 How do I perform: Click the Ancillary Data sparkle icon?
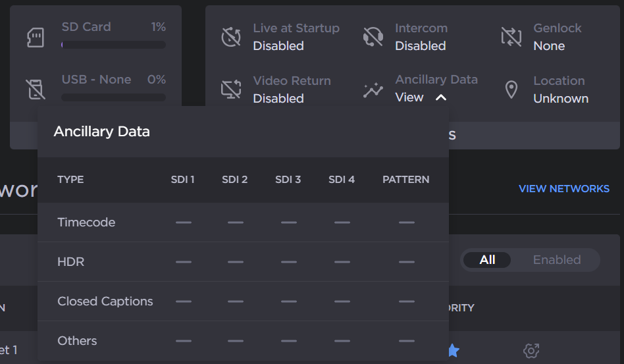coord(373,90)
